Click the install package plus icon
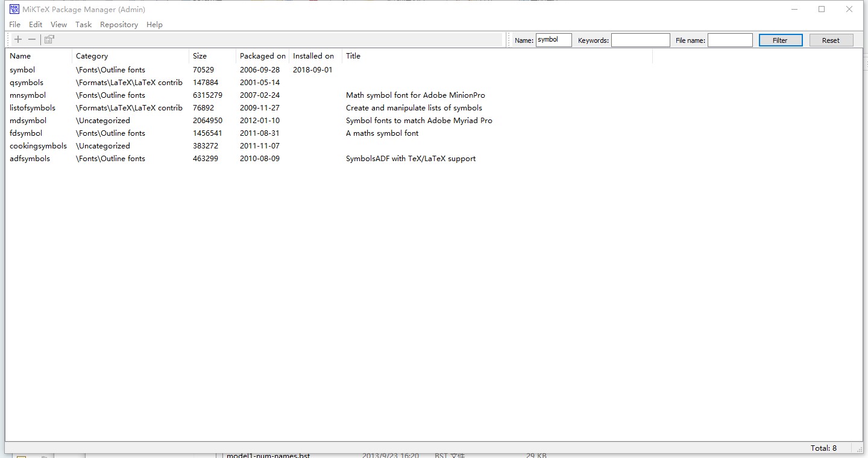This screenshot has width=868, height=458. 18,39
